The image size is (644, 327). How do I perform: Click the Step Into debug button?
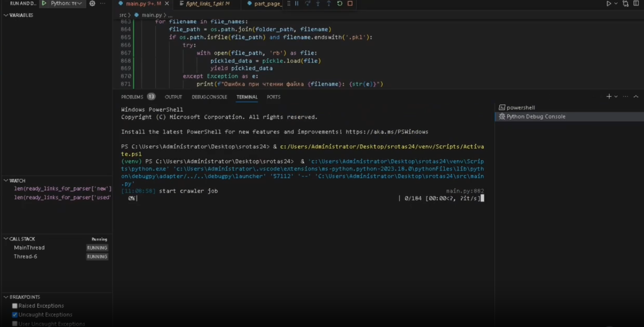point(318,3)
